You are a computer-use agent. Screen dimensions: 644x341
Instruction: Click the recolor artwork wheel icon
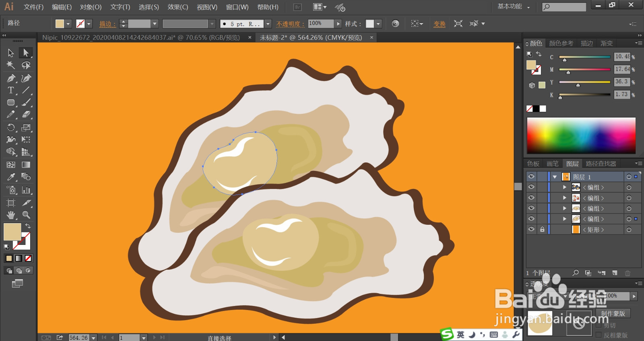(395, 24)
